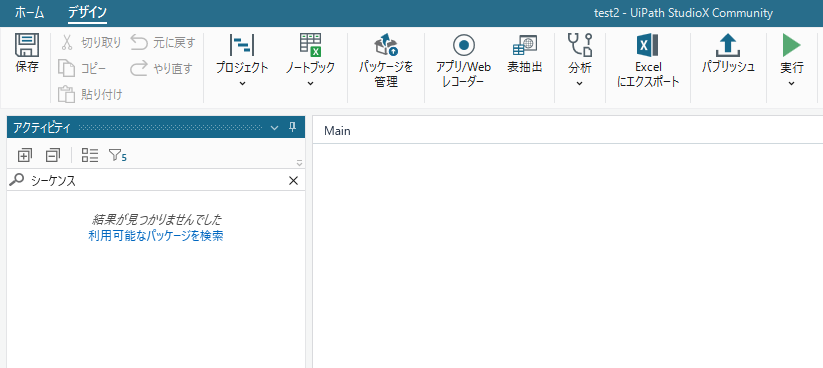This screenshot has height=368, width=823.
Task: Open the 分析 dropdown menu
Action: (x=579, y=82)
